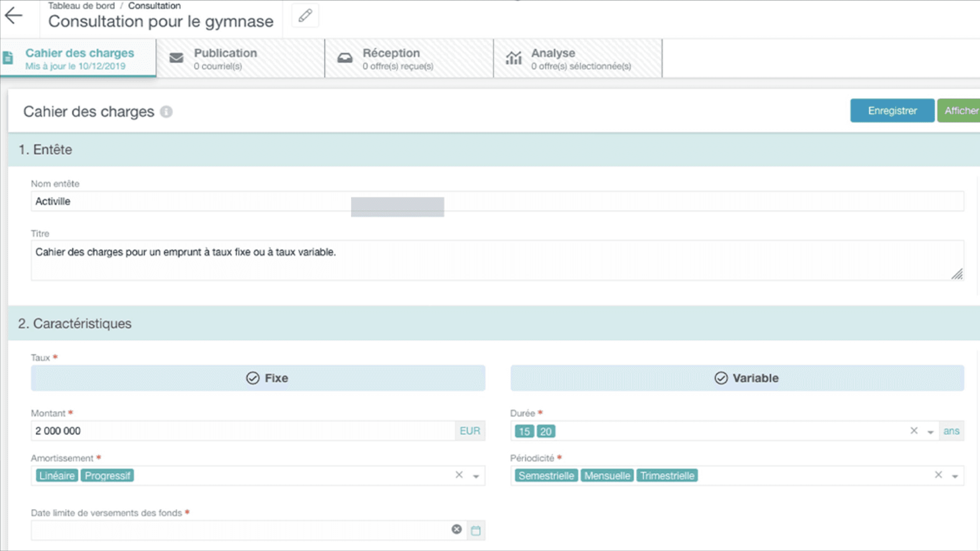Screen dimensions: 980x551
Task: Expand the Durée dropdown arrow
Action: point(930,432)
